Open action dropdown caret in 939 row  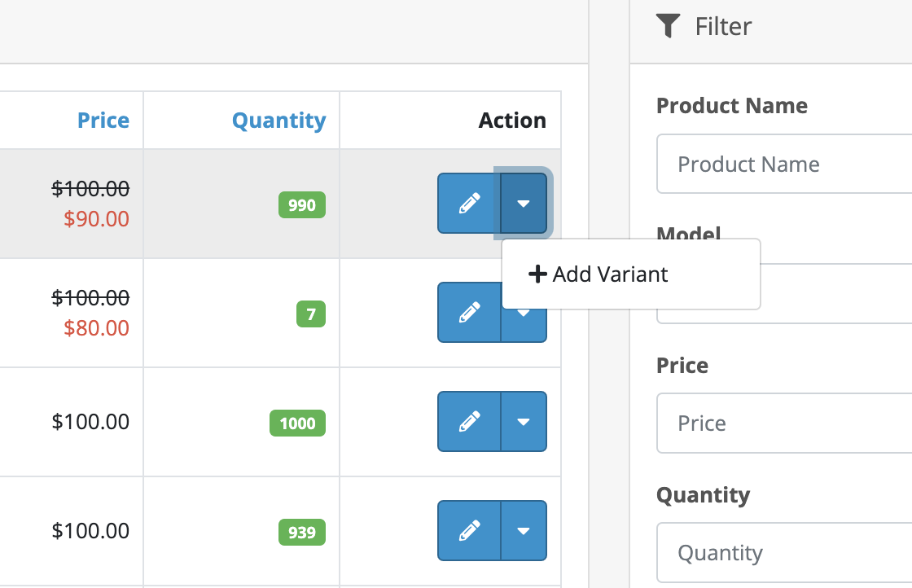[524, 530]
